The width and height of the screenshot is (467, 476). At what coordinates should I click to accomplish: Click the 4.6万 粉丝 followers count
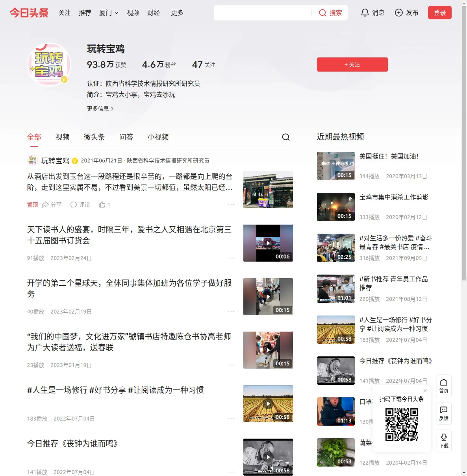[x=159, y=65]
